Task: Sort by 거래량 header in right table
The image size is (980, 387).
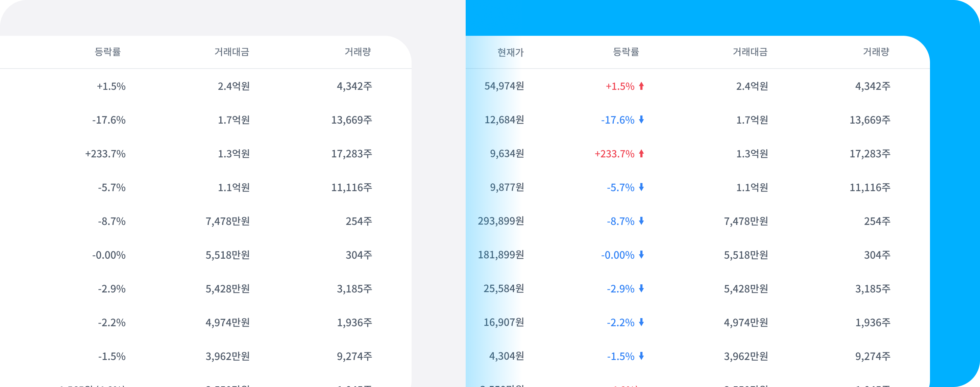Action: [876, 52]
